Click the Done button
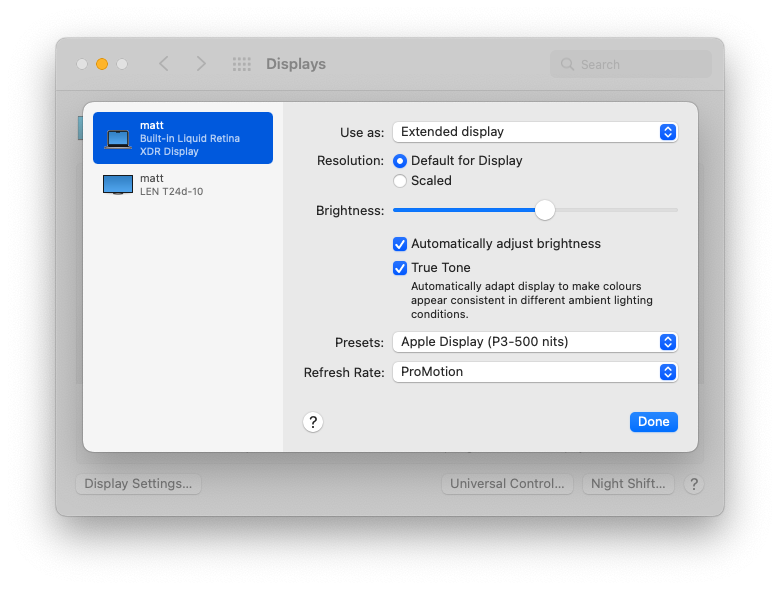The height and width of the screenshot is (590, 780). [654, 422]
